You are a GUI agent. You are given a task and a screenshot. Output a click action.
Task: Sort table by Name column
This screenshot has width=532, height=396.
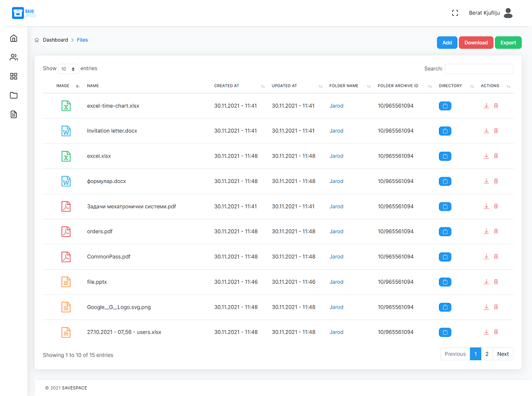point(93,86)
